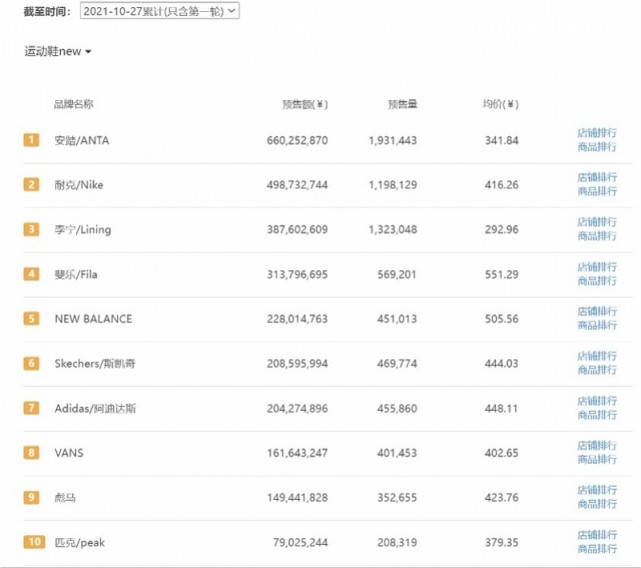Open the 2021-10-27 cutoff date dropdown
Screen dimensions: 641x568
(x=159, y=11)
